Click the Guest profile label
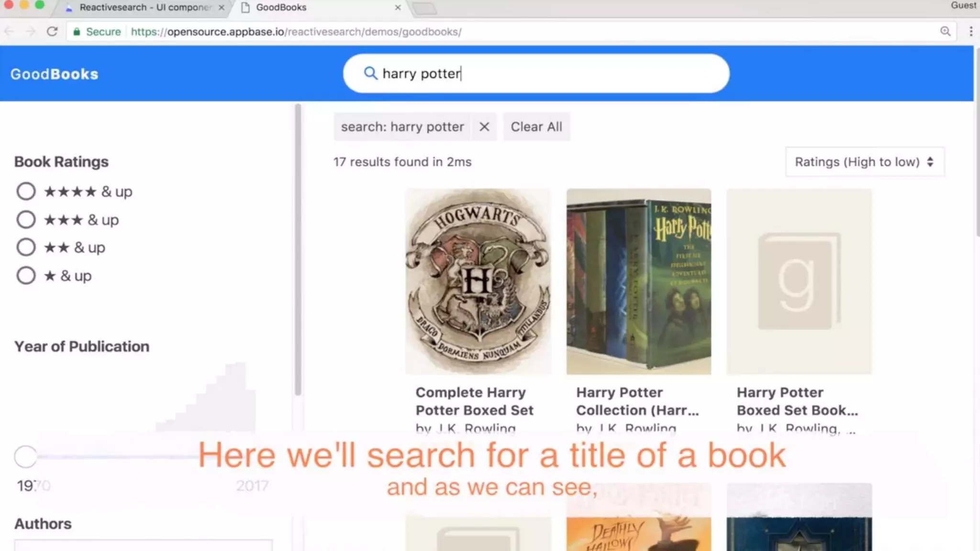 click(963, 5)
